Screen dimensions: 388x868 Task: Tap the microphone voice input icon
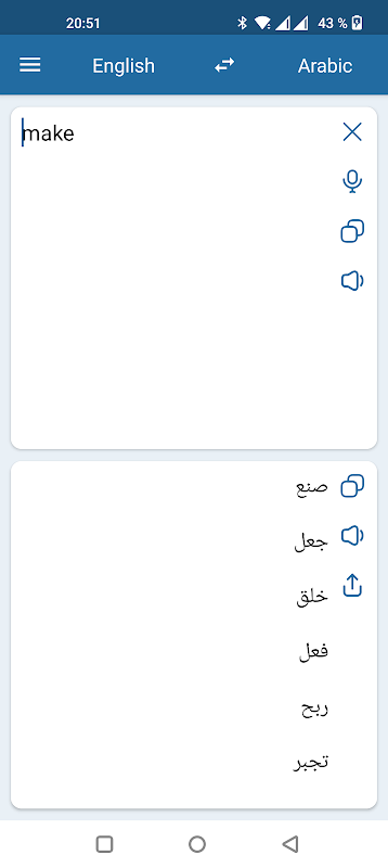click(352, 181)
